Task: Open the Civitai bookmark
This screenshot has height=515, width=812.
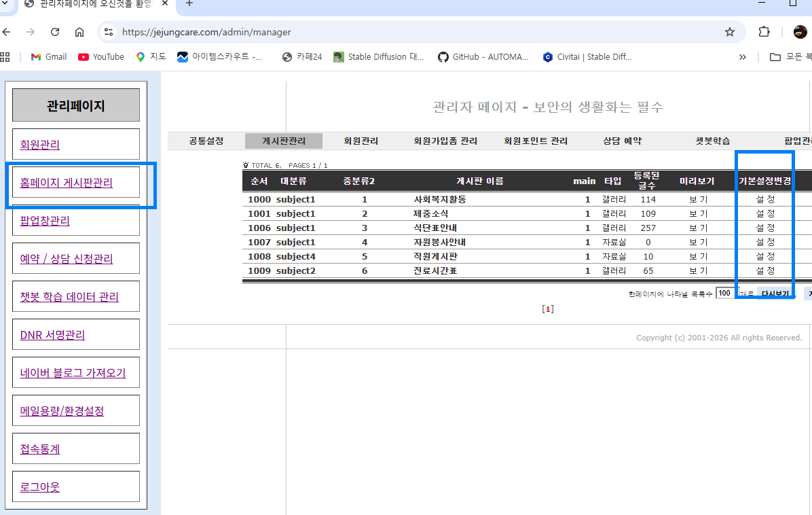Action: coord(587,57)
